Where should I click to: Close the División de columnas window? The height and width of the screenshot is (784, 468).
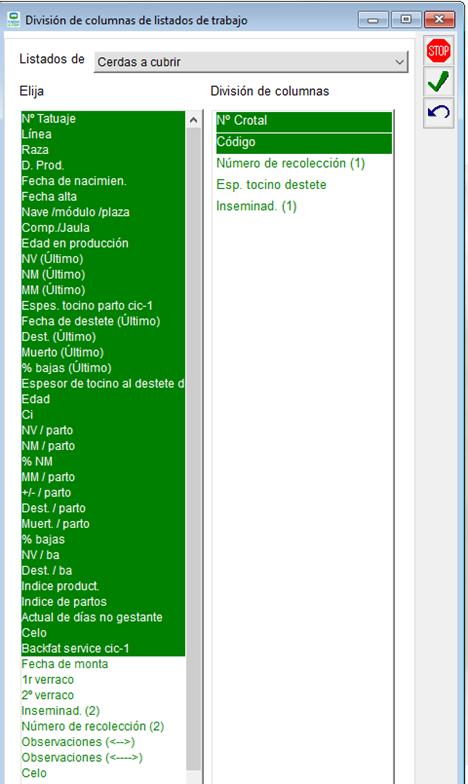point(439,20)
